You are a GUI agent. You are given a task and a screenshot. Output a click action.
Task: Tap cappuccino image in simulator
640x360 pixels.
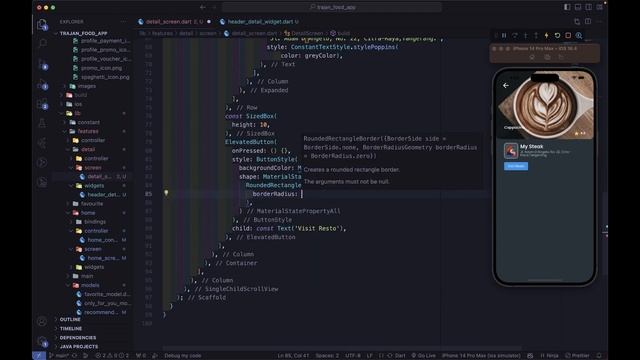click(545, 105)
